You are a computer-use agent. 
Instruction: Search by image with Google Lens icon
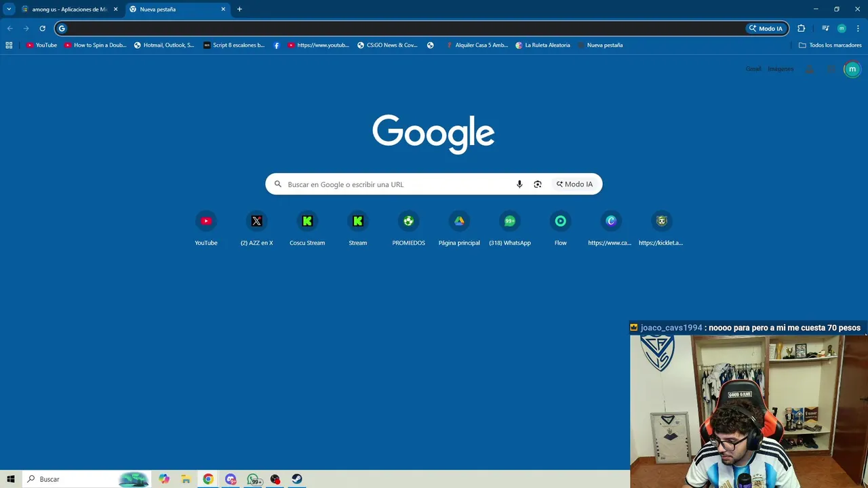538,184
